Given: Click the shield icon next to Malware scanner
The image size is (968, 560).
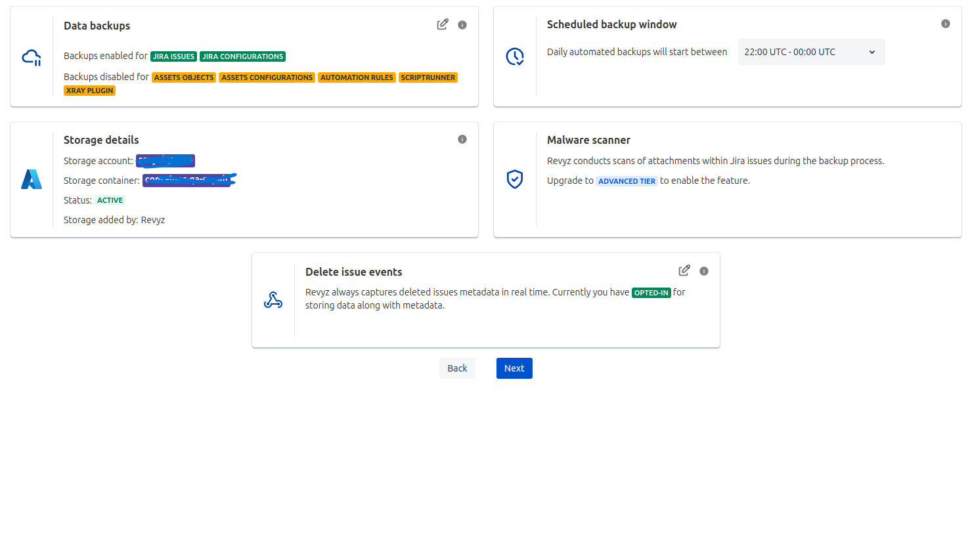Looking at the screenshot, I should (515, 179).
